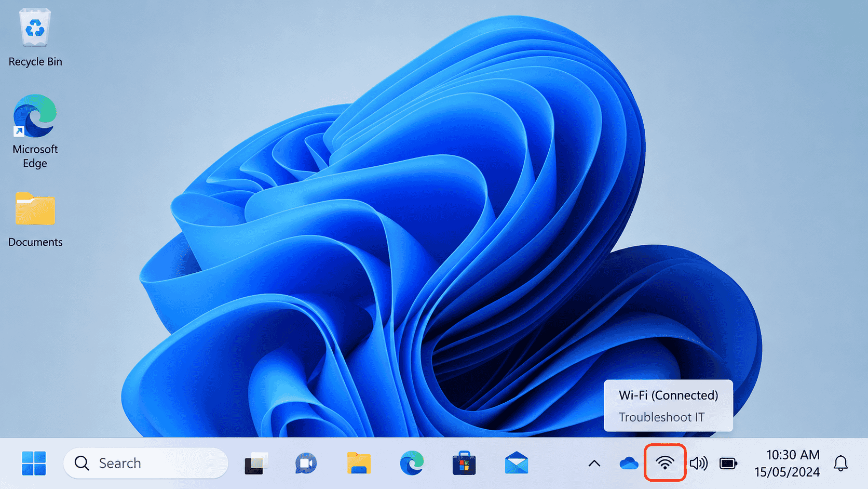
Task: Click the battery status tray icon
Action: [x=728, y=463]
